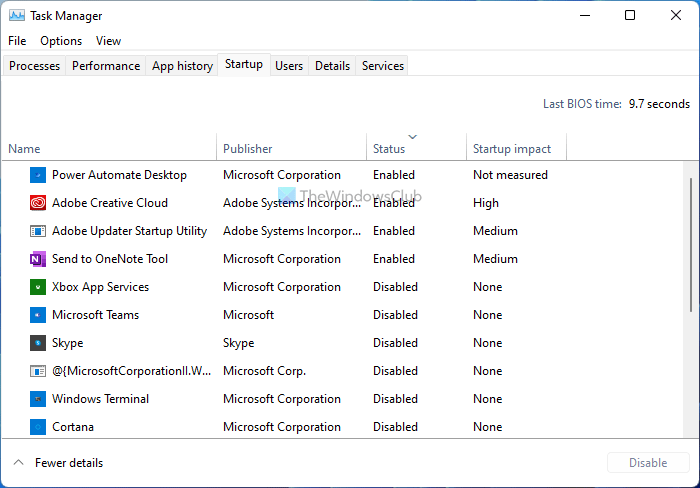The width and height of the screenshot is (700, 488).
Task: Click the Cortana app icon
Action: tap(38, 427)
